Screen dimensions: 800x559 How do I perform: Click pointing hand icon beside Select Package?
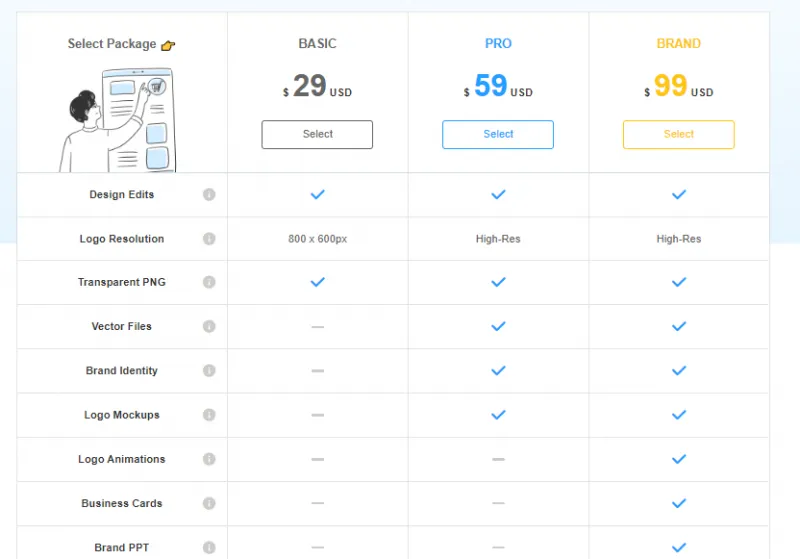pyautogui.click(x=168, y=45)
